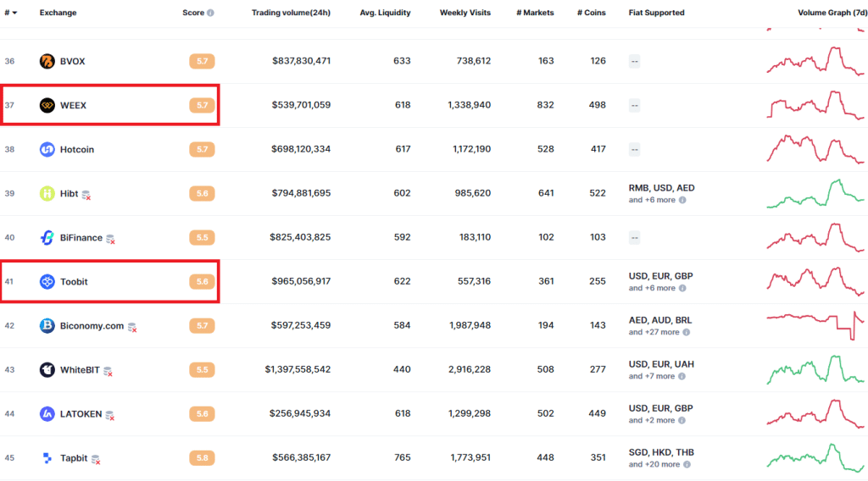This screenshot has height=481, width=868.
Task: Open the Biconomy.com exchange name link
Action: click(x=92, y=326)
